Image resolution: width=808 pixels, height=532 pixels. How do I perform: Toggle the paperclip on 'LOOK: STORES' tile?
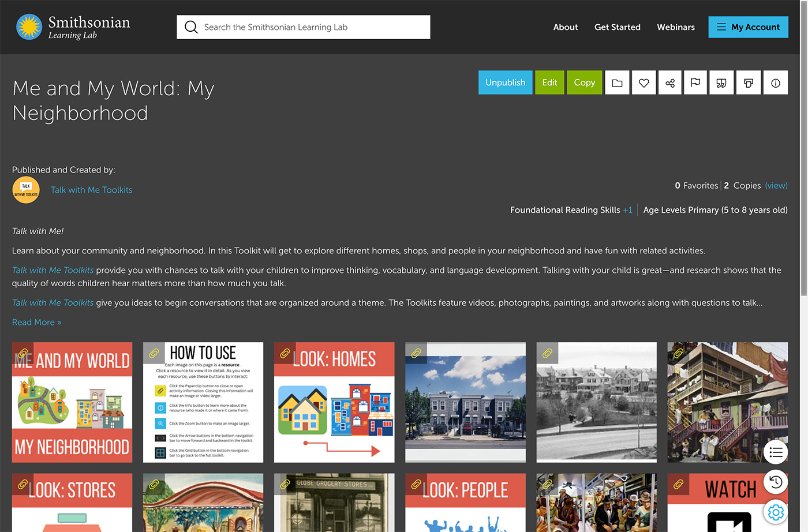point(23,483)
